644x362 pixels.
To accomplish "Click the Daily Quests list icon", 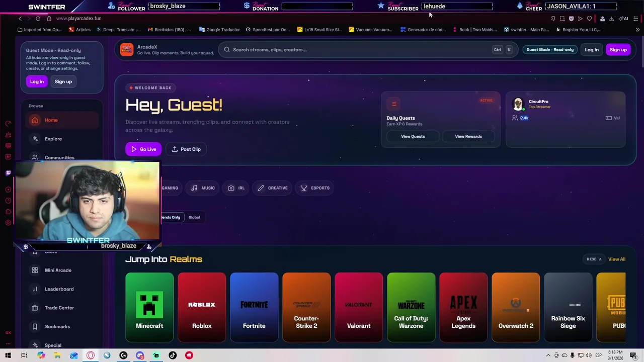I will (394, 104).
